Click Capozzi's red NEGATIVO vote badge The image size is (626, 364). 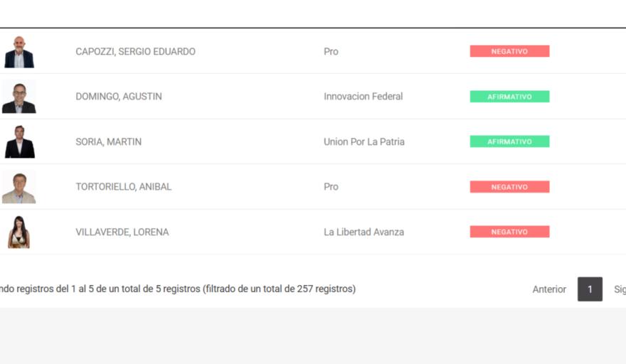click(509, 51)
